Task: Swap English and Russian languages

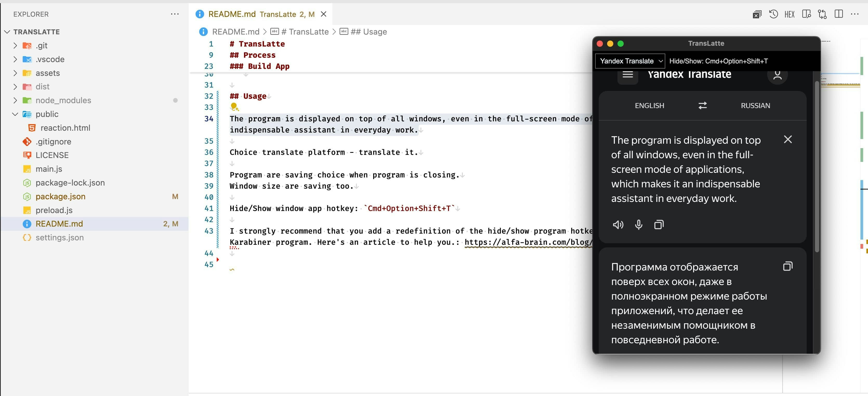Action: point(702,105)
